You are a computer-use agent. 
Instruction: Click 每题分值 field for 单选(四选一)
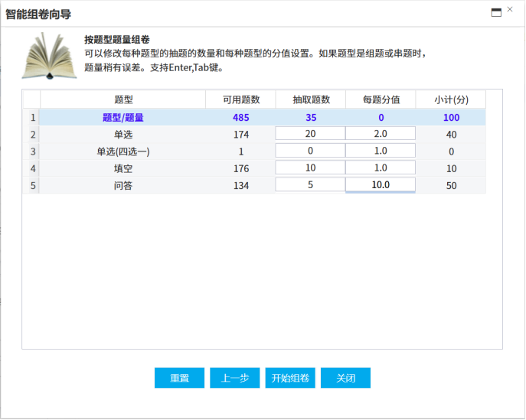pos(381,151)
